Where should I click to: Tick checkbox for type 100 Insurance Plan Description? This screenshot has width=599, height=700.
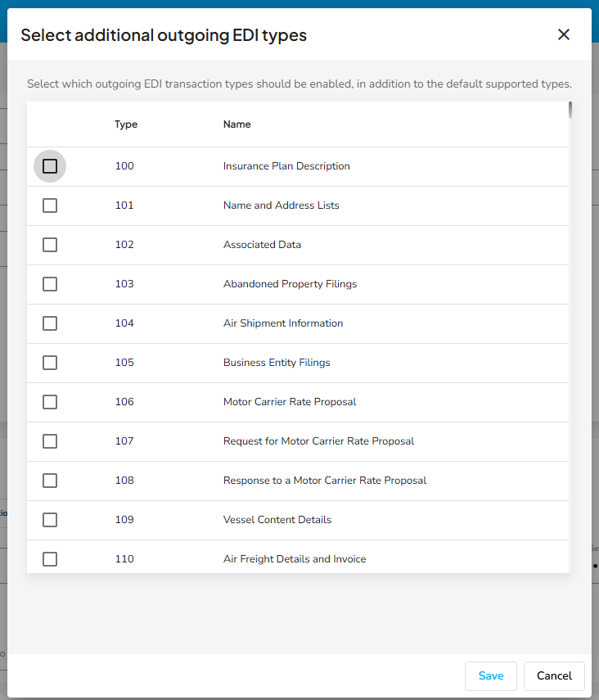tap(50, 166)
